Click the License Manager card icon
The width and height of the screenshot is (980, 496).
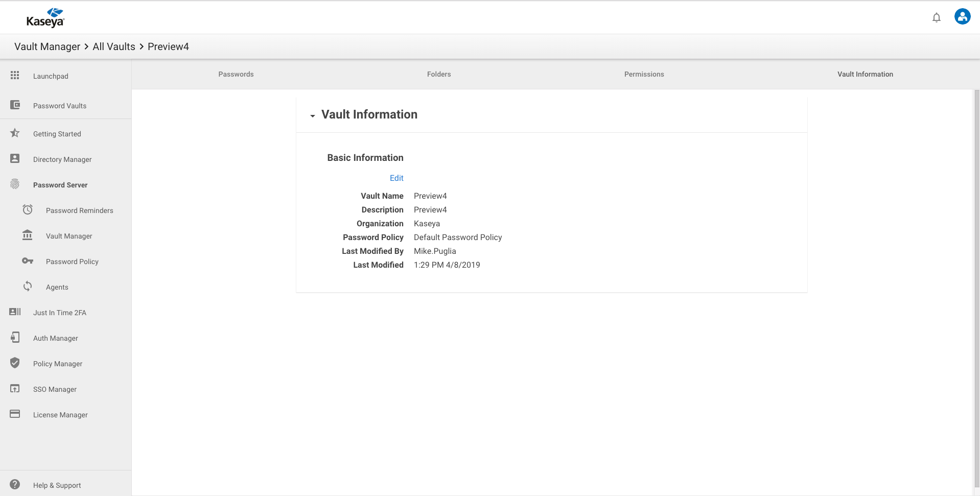pyautogui.click(x=15, y=414)
